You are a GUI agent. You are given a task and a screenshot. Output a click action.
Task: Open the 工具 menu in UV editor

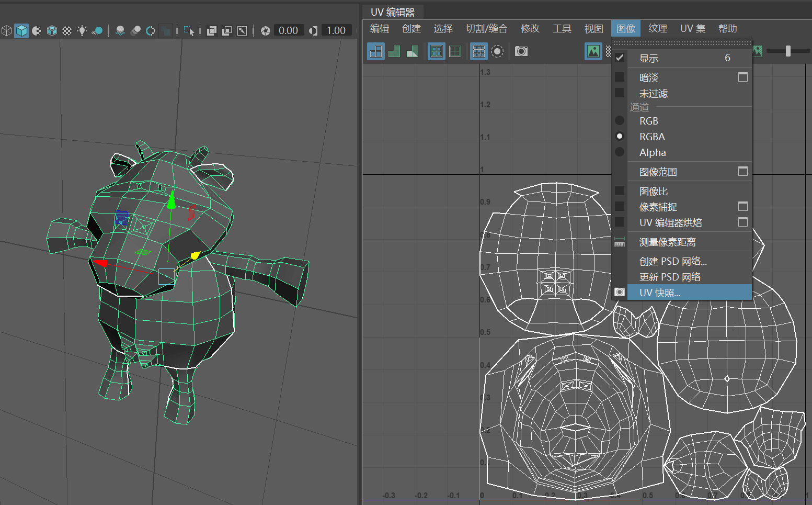[x=562, y=28]
